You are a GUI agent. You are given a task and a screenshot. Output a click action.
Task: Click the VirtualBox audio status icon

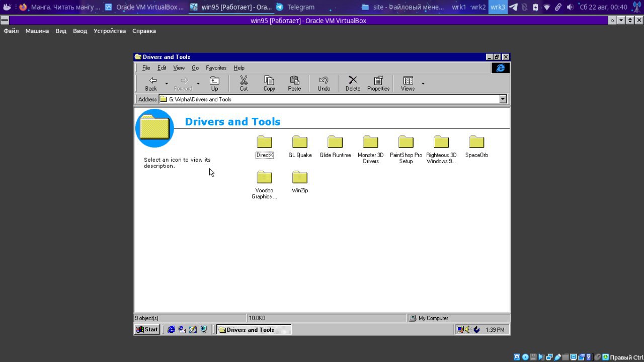pyautogui.click(x=541, y=357)
